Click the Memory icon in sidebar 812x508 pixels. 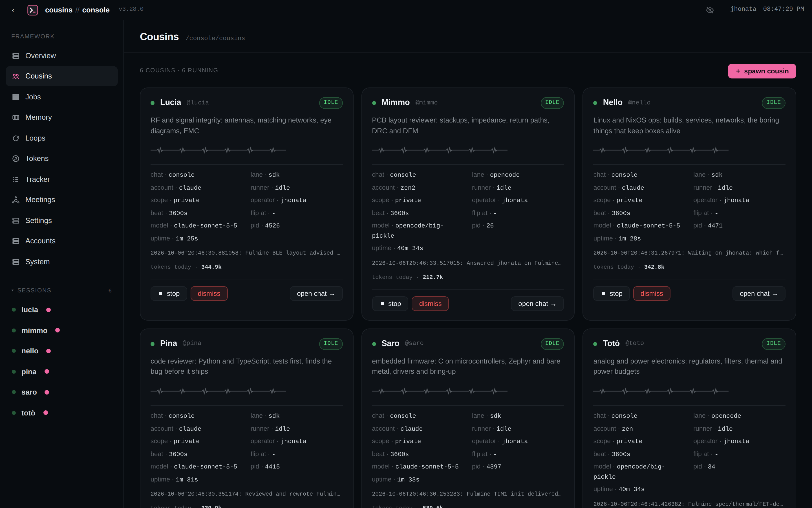pos(16,117)
